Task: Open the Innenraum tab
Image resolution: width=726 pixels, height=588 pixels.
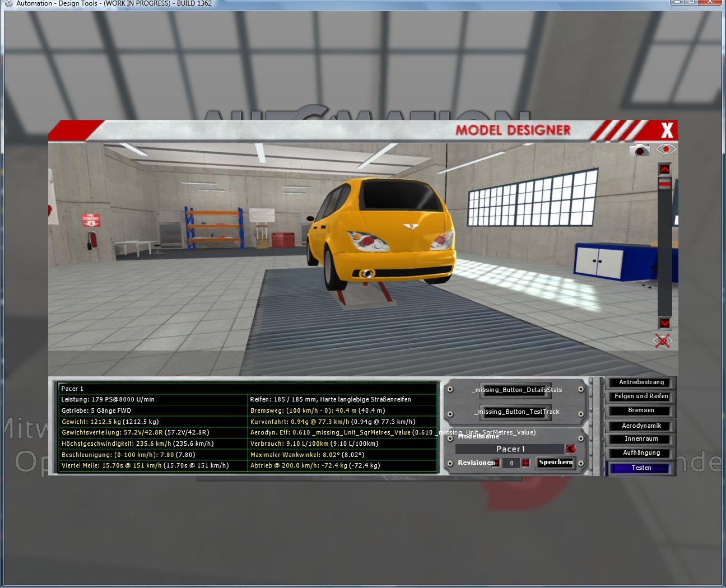Action: click(x=641, y=439)
